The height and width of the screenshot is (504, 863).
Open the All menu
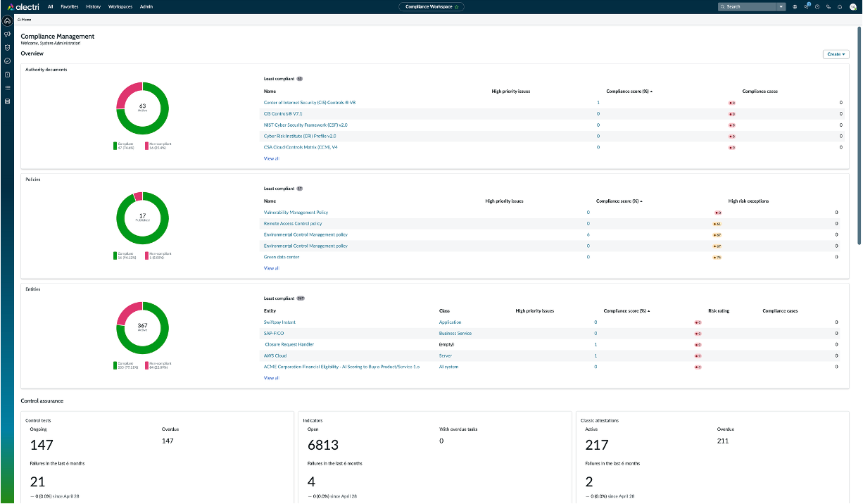[51, 6]
